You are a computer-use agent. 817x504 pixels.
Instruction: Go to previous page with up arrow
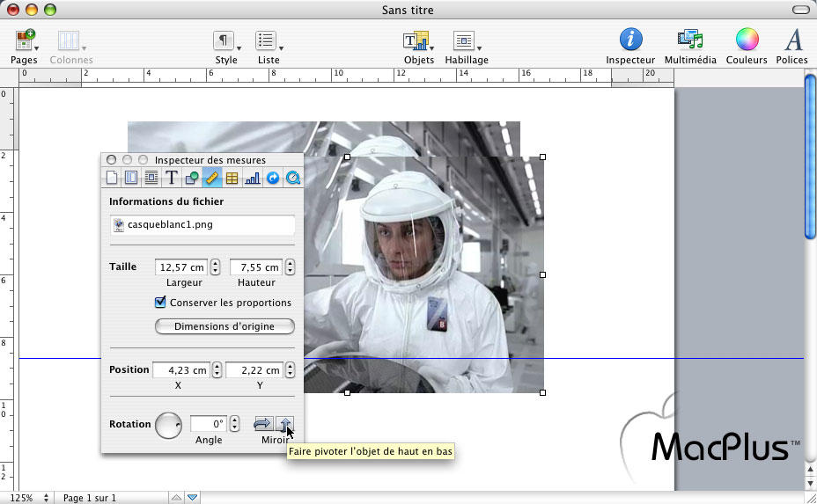click(x=177, y=498)
